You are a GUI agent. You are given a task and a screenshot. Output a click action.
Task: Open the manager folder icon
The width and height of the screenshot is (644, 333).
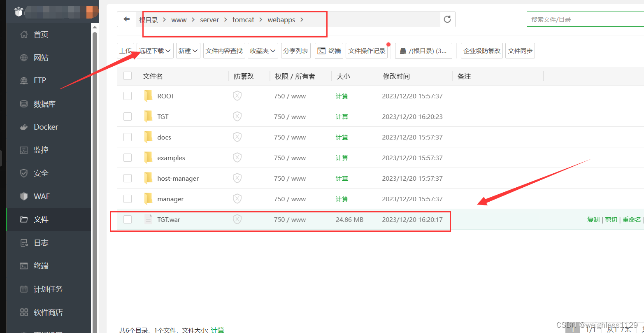click(149, 199)
